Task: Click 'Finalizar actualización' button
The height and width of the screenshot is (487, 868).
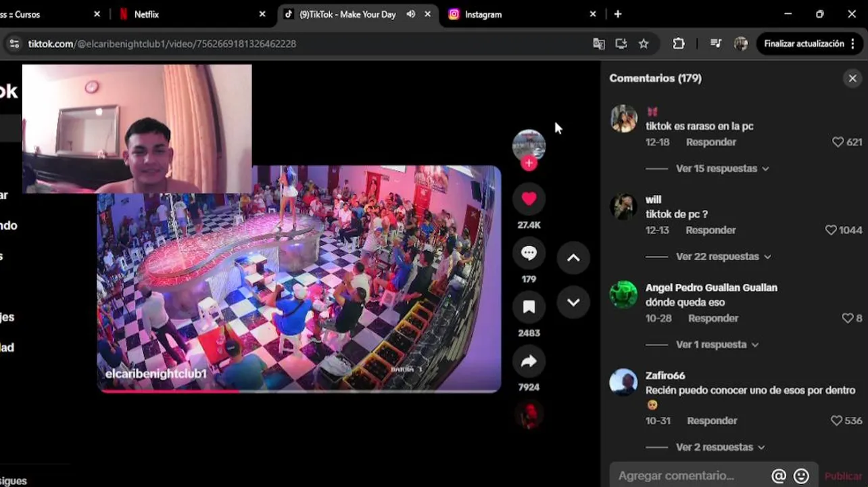Action: (x=804, y=44)
